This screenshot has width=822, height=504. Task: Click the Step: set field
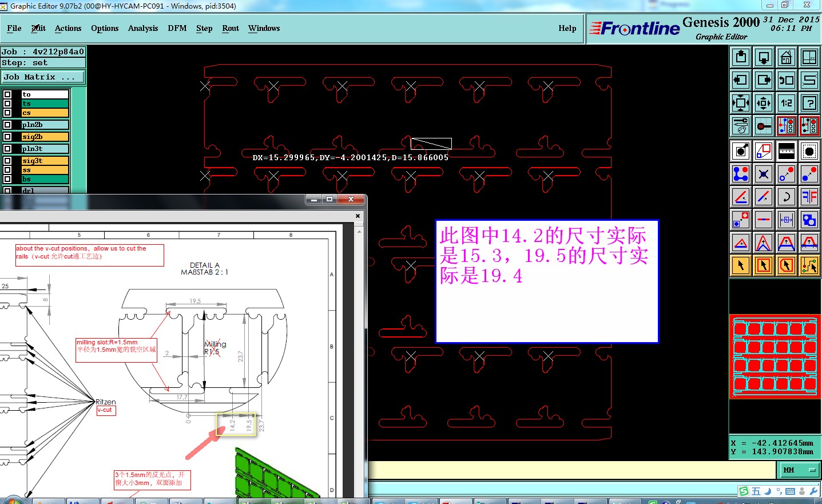point(43,63)
